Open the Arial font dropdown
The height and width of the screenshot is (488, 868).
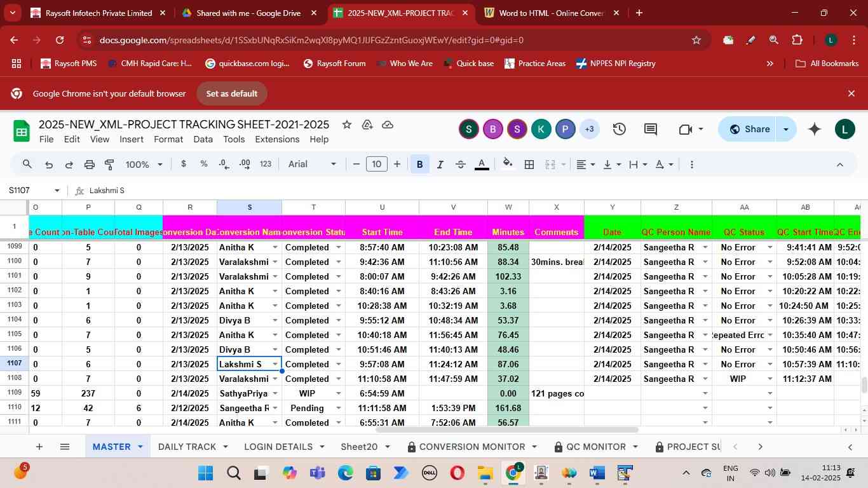[x=312, y=165]
